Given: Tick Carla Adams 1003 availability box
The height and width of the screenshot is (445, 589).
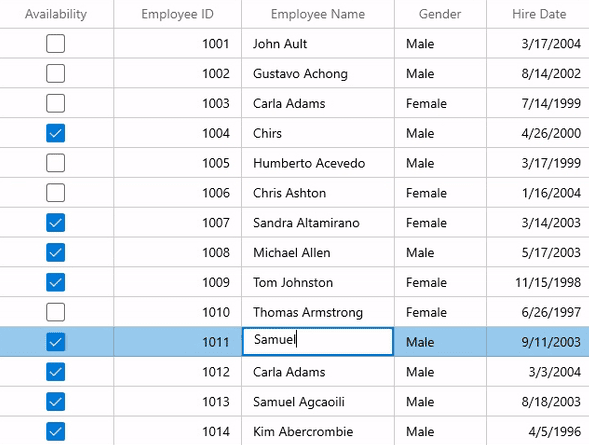Looking at the screenshot, I should 56,103.
